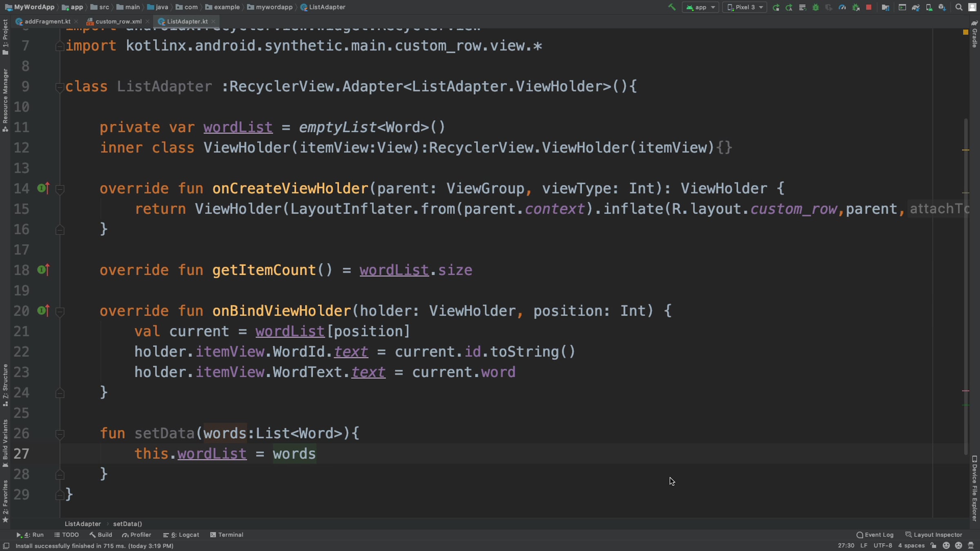Click the UTF-8 encoding selector
980x551 pixels.
point(882,545)
